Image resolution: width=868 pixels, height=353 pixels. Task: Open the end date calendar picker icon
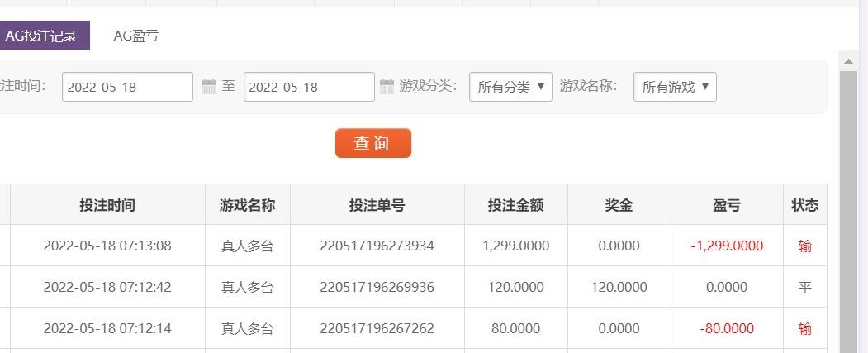pyautogui.click(x=387, y=87)
